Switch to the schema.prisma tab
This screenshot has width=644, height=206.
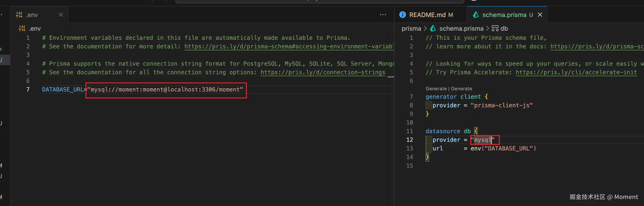(504, 15)
